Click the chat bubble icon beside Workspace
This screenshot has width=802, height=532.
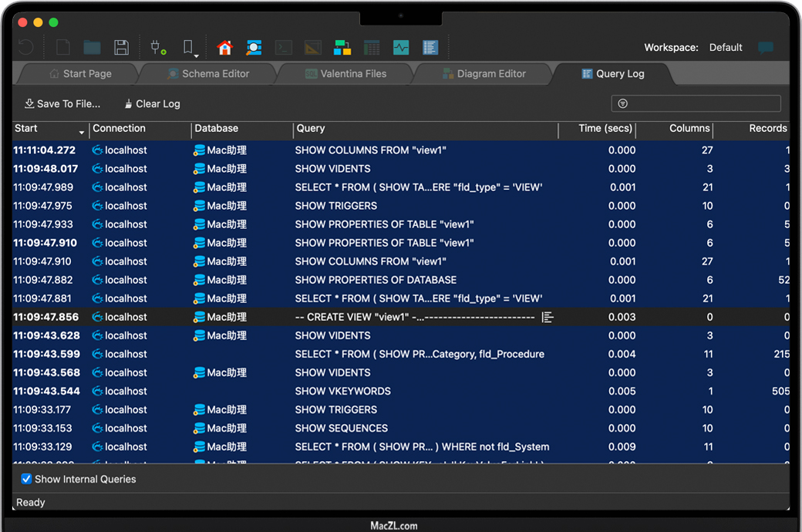[x=765, y=48]
